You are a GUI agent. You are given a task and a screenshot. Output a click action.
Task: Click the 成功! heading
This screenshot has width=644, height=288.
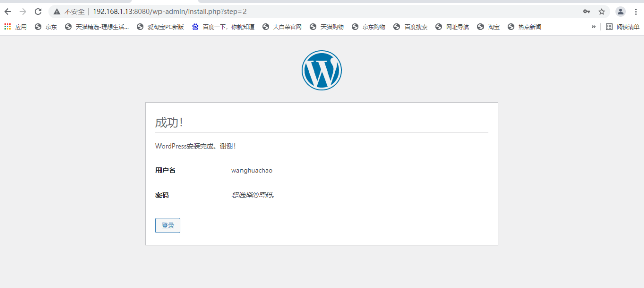point(169,122)
